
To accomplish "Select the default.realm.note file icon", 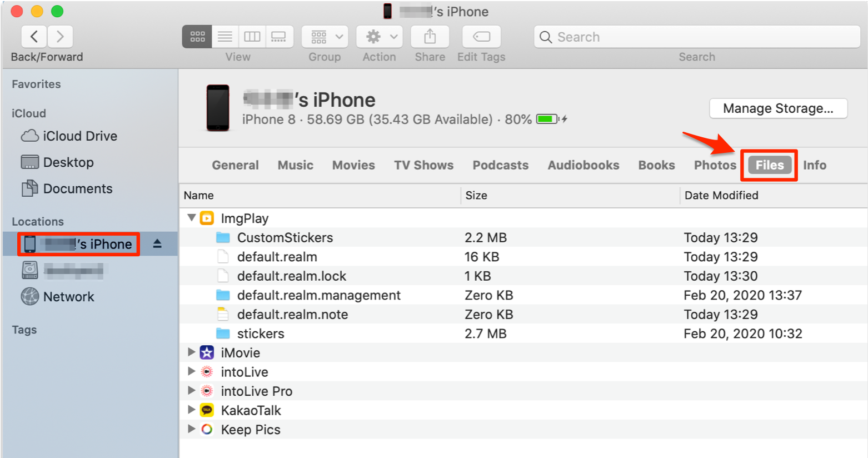I will [x=223, y=314].
